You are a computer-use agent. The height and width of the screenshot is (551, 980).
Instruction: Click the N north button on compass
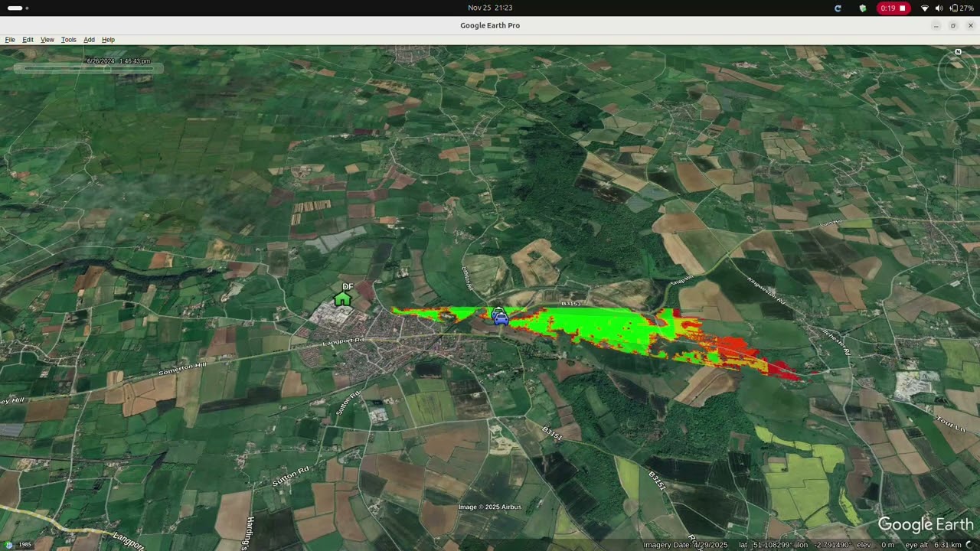[958, 52]
